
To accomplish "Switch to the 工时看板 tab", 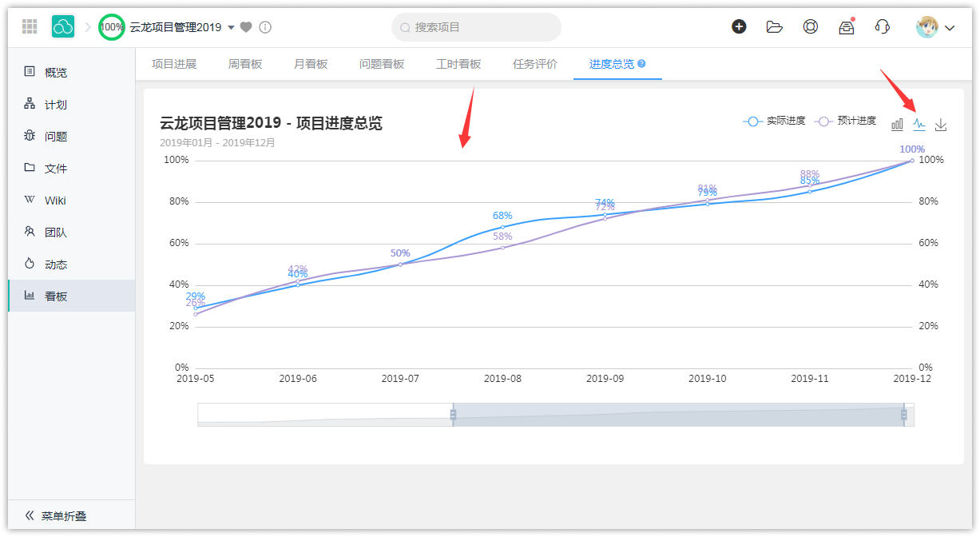I will [x=458, y=64].
